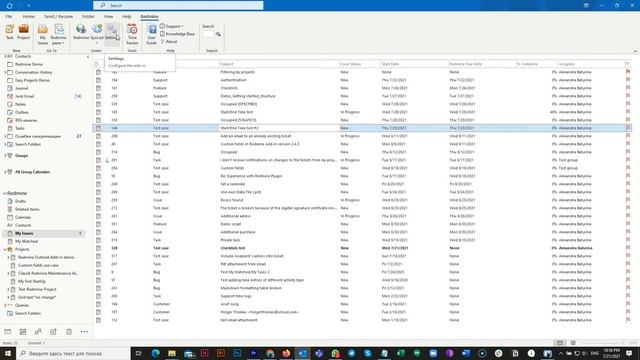Open the Redmine pane dropdown button
The image size is (640, 360).
[59, 34]
